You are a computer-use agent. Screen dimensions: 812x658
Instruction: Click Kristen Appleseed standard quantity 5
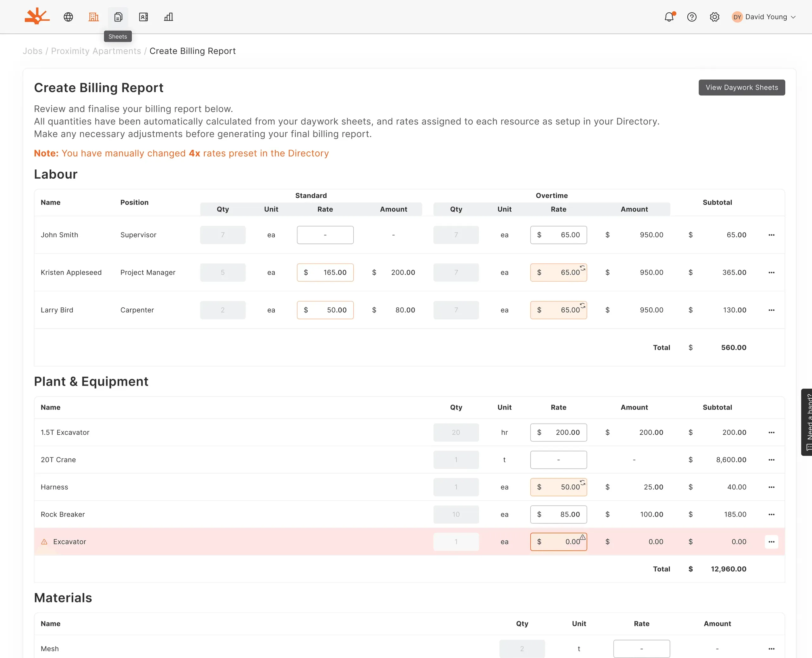223,273
